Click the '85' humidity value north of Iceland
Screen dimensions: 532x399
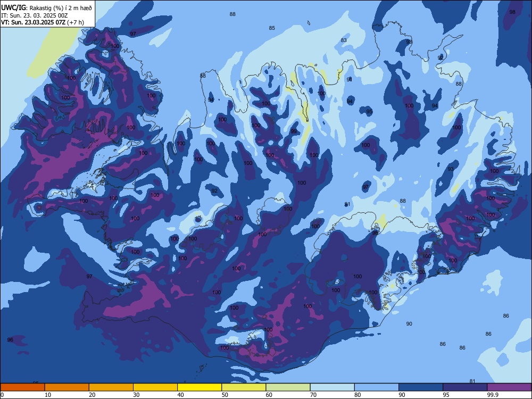click(272, 28)
